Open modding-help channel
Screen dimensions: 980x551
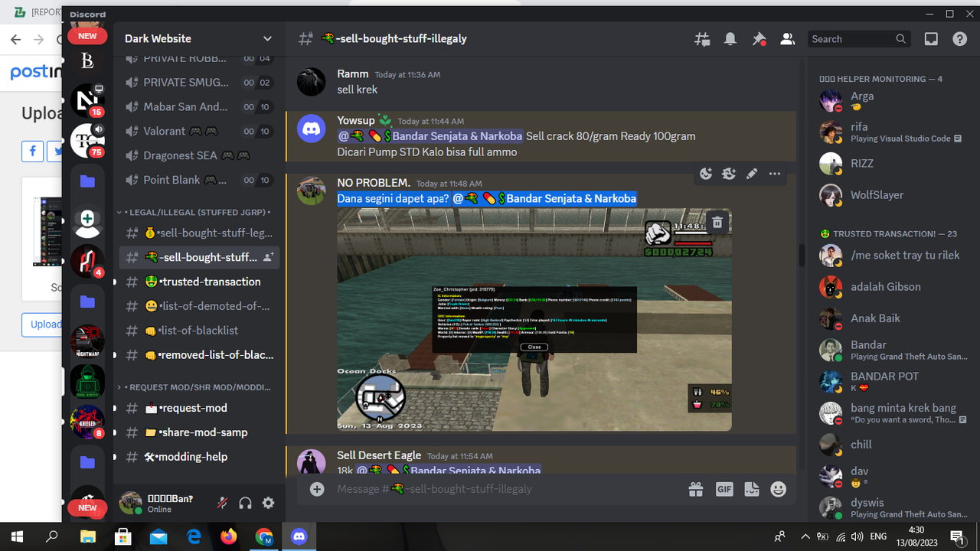click(199, 457)
